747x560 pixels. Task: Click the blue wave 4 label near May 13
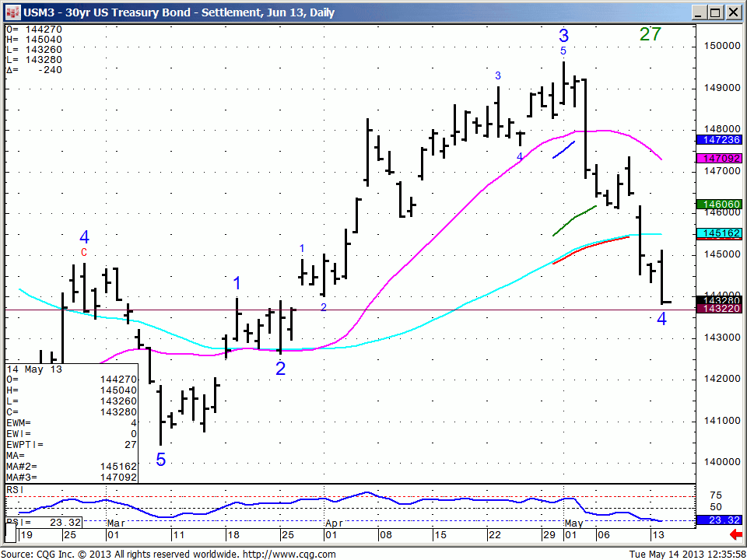(x=661, y=319)
